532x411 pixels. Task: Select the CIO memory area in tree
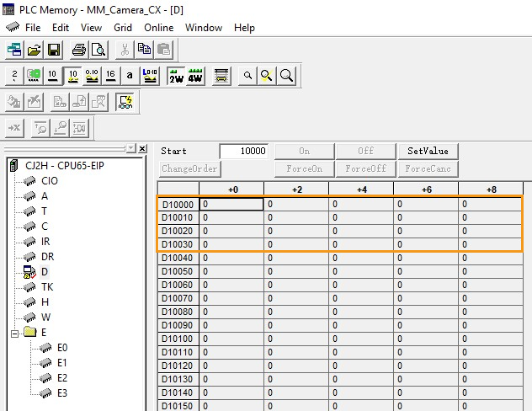[49, 180]
